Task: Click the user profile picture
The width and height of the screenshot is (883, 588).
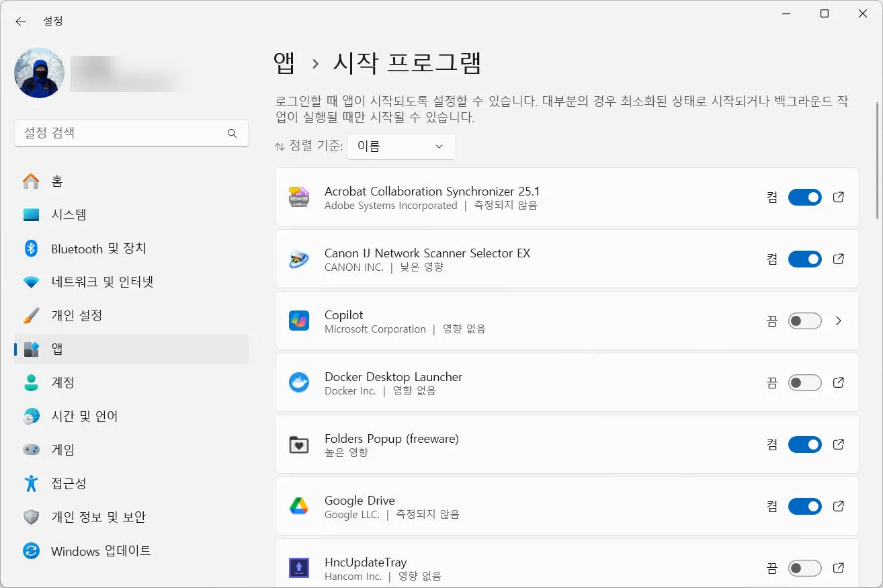Action: [39, 73]
